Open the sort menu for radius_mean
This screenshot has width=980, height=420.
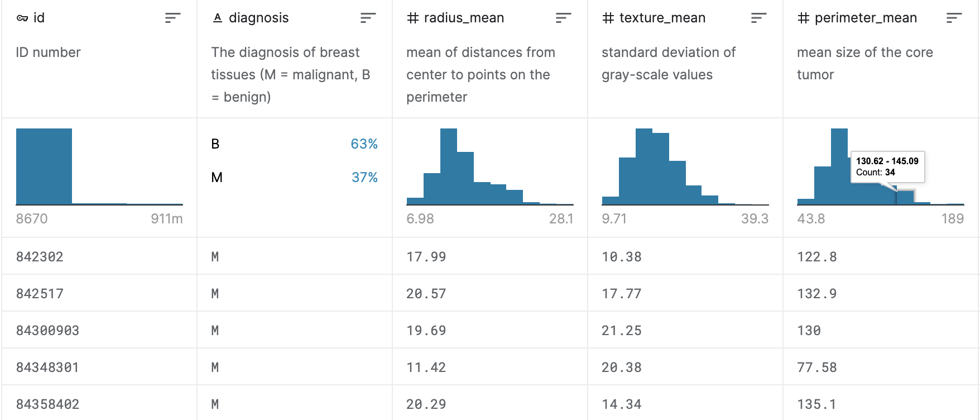pyautogui.click(x=563, y=17)
